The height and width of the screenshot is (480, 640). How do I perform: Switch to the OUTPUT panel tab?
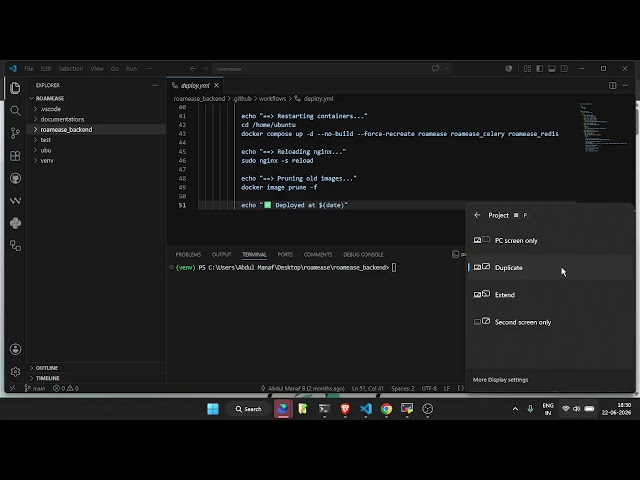point(222,254)
